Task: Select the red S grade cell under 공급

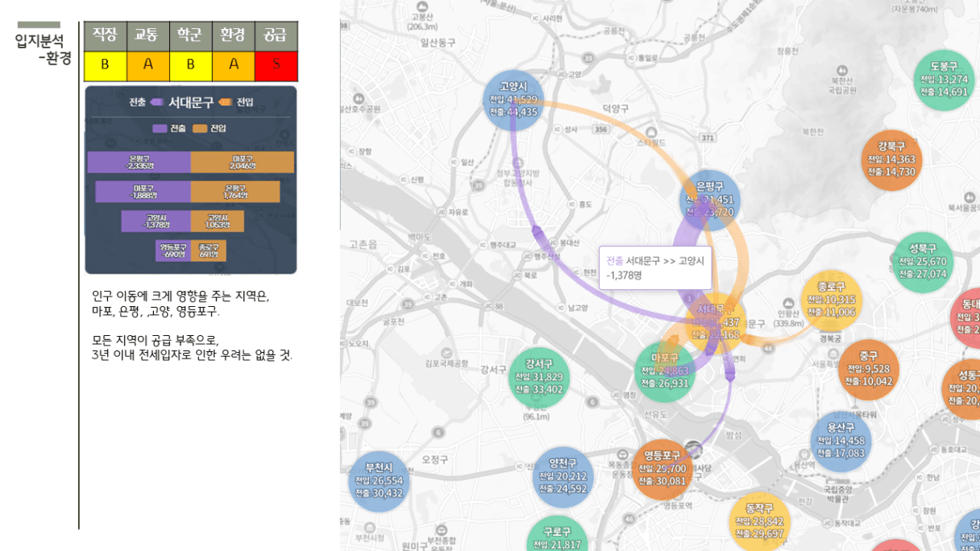Action: coord(276,65)
